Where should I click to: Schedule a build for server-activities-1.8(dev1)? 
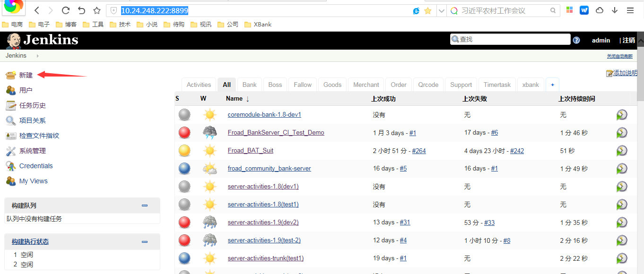coord(622,187)
